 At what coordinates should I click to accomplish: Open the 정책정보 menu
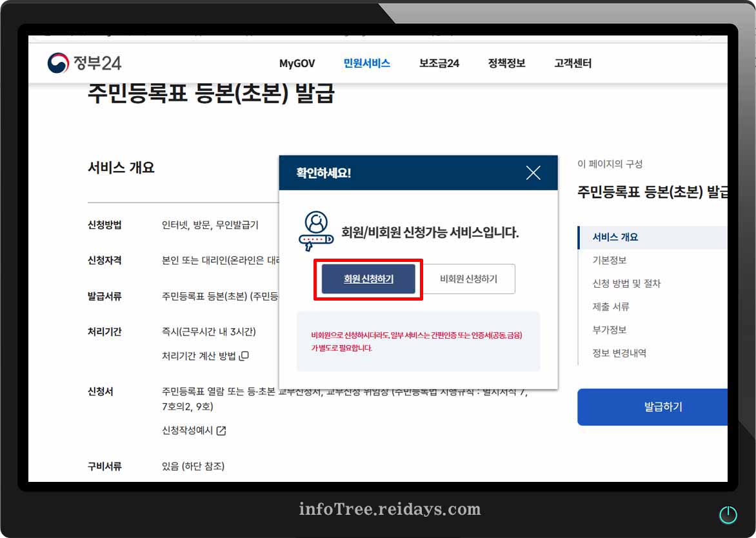(506, 63)
